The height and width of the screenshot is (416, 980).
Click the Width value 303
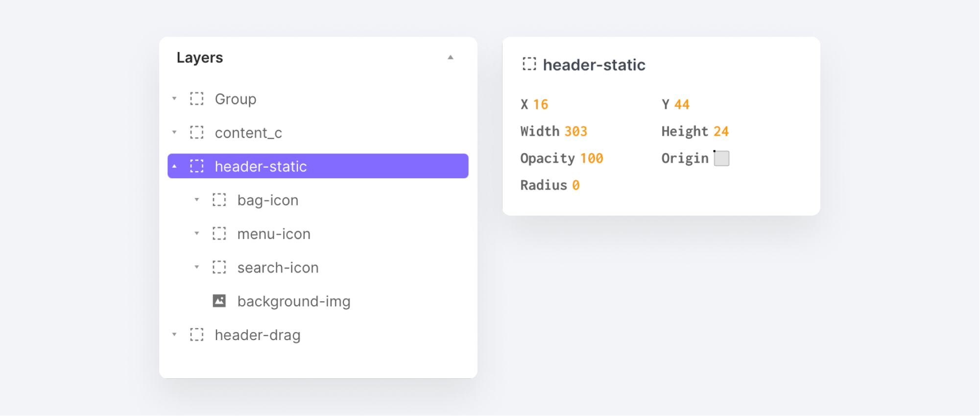point(575,131)
